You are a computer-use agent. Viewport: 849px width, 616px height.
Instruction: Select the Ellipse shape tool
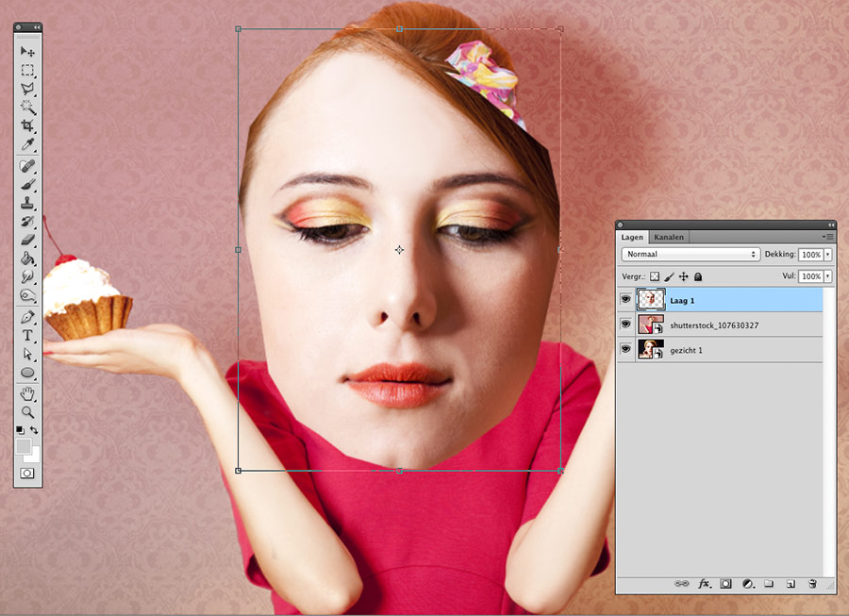(x=27, y=373)
